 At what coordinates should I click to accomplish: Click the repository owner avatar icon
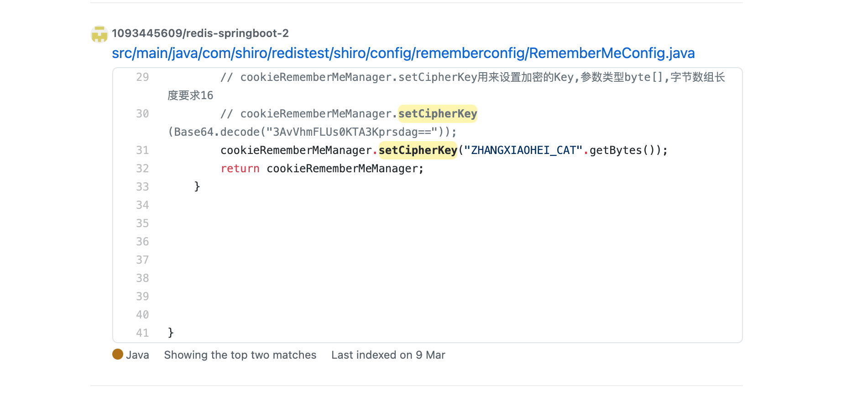99,34
